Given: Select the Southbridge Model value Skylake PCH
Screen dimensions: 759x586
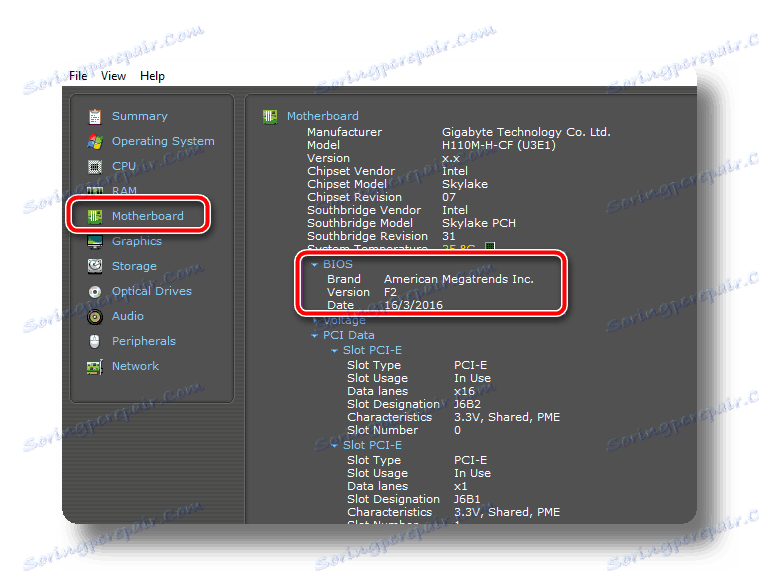Looking at the screenshot, I should coord(479,223).
